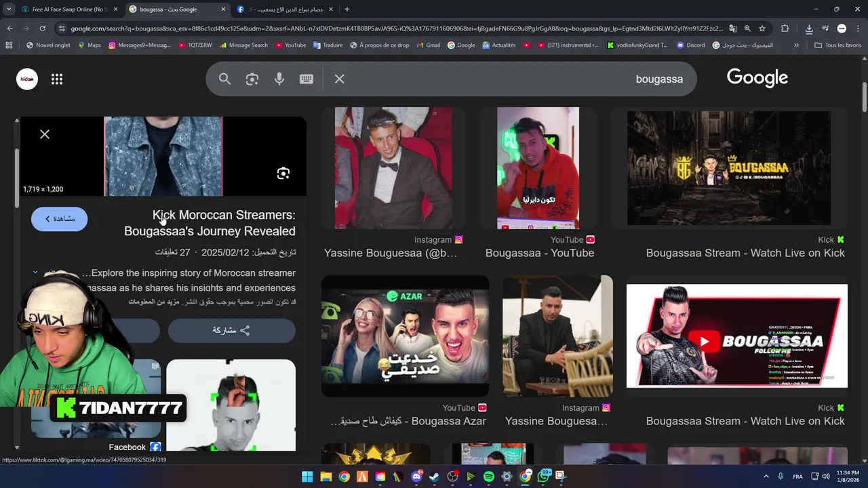Open Spotify from the taskbar
This screenshot has width=868, height=488.
(489, 476)
